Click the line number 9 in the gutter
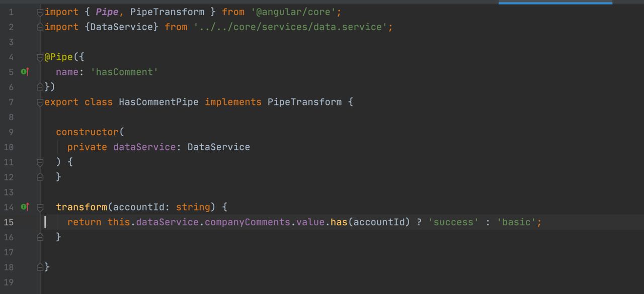Image resolution: width=644 pixels, height=294 pixels. click(11, 132)
